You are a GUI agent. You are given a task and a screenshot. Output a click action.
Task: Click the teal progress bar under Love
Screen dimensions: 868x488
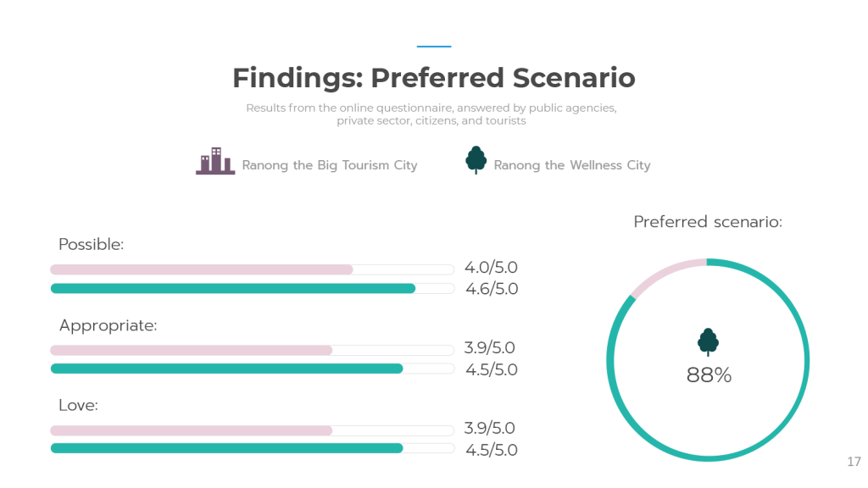point(227,448)
